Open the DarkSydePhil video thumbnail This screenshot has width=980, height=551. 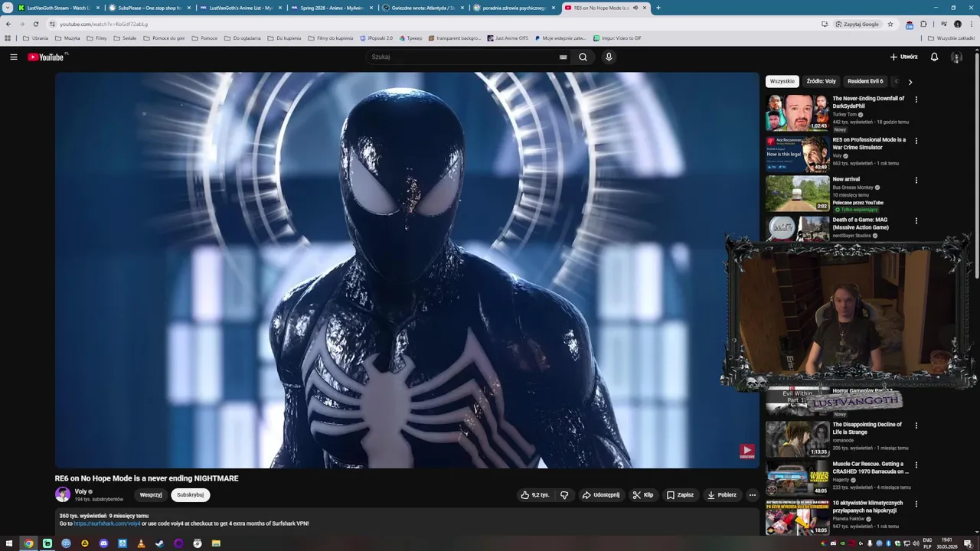click(x=798, y=113)
